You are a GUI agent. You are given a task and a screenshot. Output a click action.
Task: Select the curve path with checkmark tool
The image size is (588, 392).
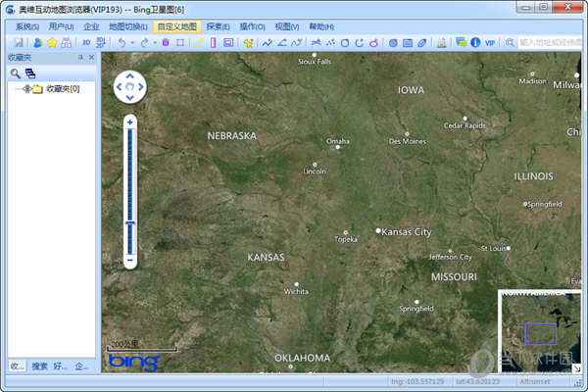[297, 43]
